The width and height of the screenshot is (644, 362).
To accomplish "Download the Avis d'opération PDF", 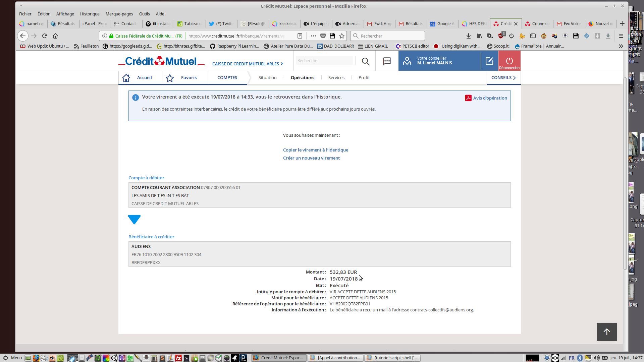I will coord(486,98).
